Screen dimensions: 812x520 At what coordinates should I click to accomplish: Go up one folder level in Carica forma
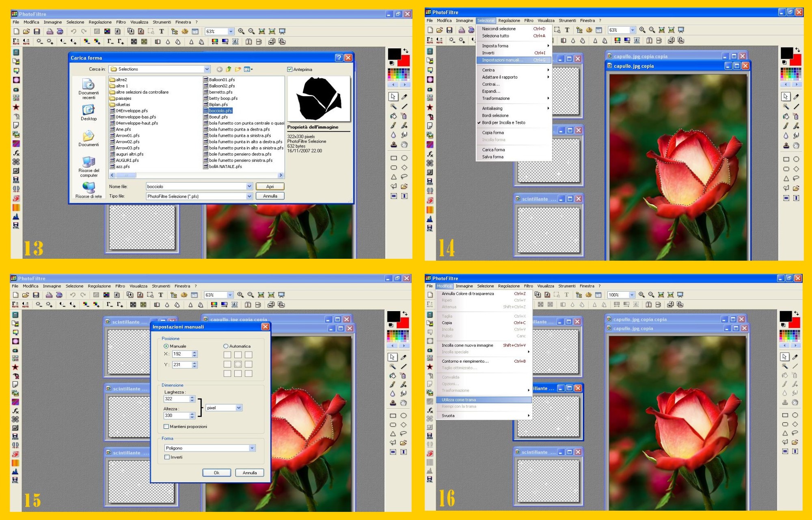pos(229,69)
